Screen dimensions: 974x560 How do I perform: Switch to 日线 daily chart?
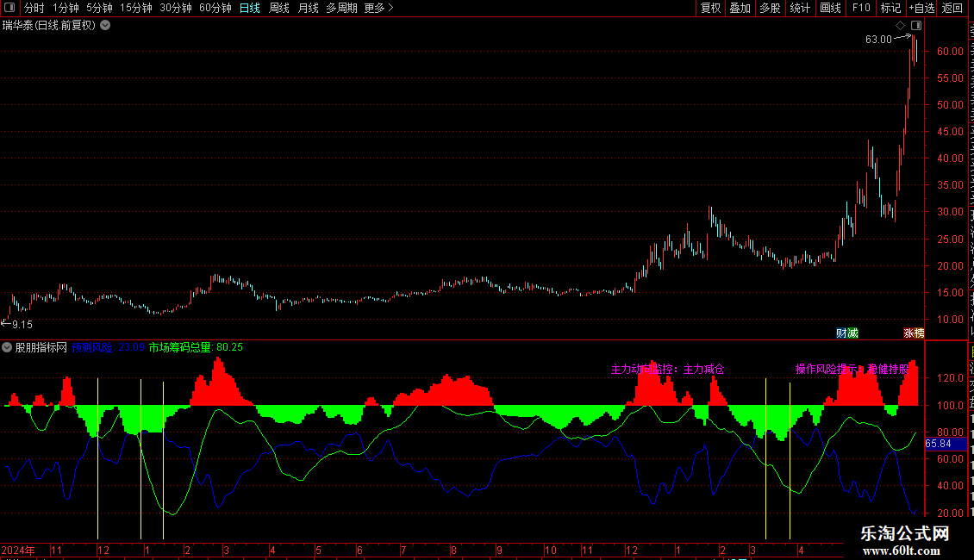[x=250, y=8]
